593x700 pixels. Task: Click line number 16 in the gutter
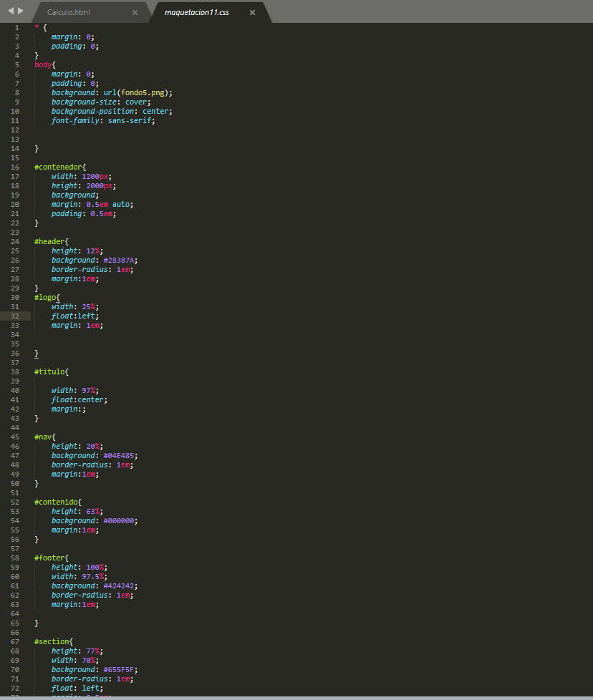pos(16,167)
